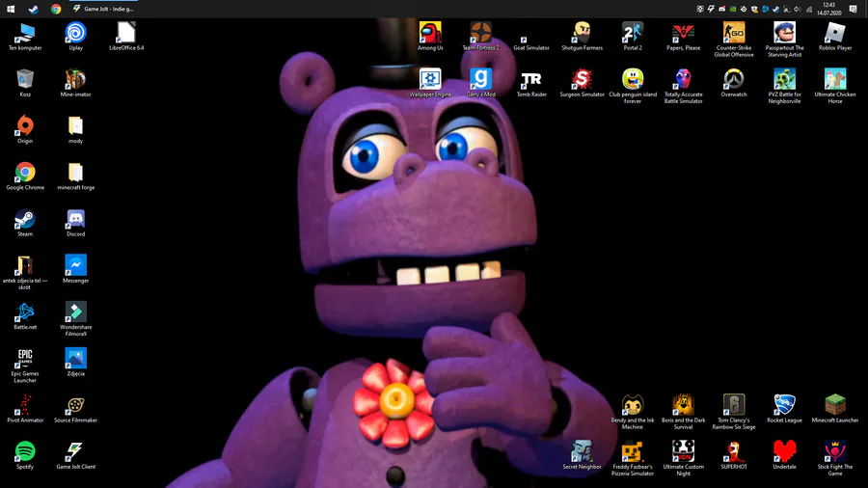Image resolution: width=868 pixels, height=488 pixels.
Task: Select the Surgeon Simulator icon
Action: click(x=582, y=83)
